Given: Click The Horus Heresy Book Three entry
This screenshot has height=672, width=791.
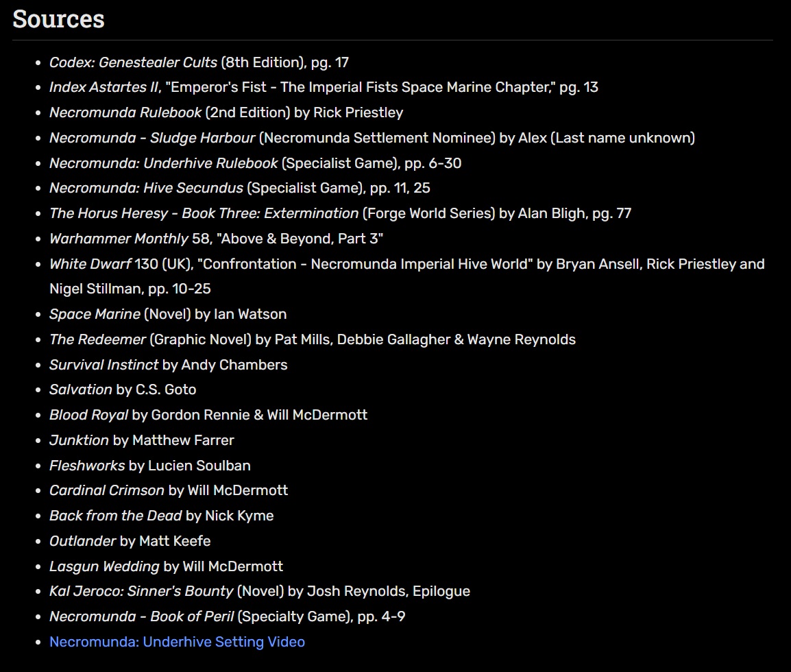Looking at the screenshot, I should [340, 213].
